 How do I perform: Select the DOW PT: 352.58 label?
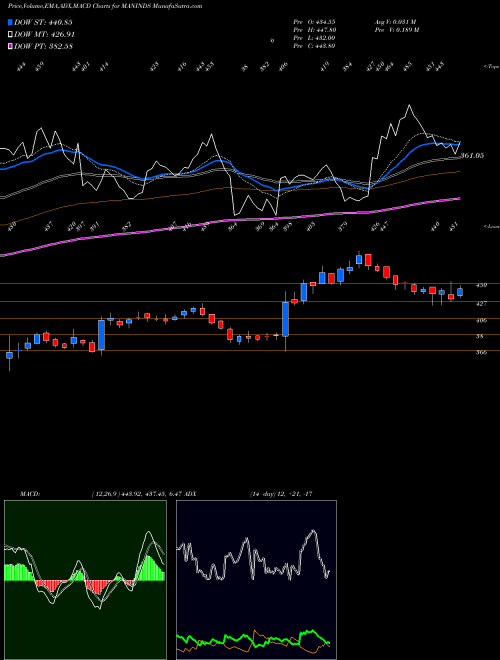pos(43,46)
